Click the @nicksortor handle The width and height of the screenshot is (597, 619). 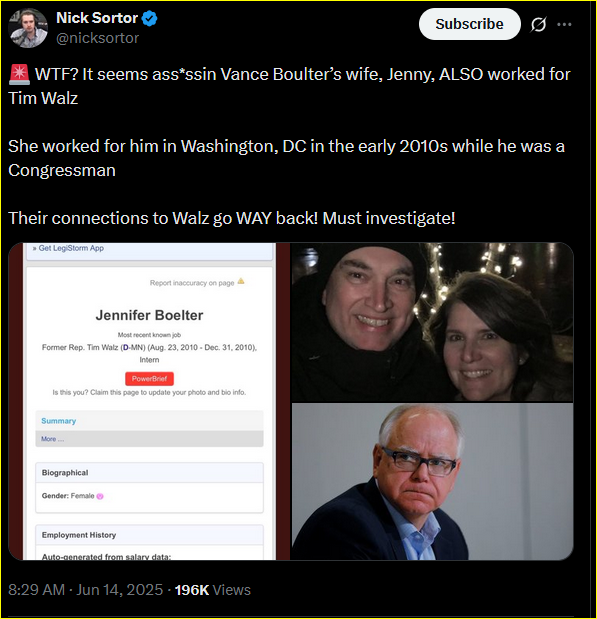point(98,38)
